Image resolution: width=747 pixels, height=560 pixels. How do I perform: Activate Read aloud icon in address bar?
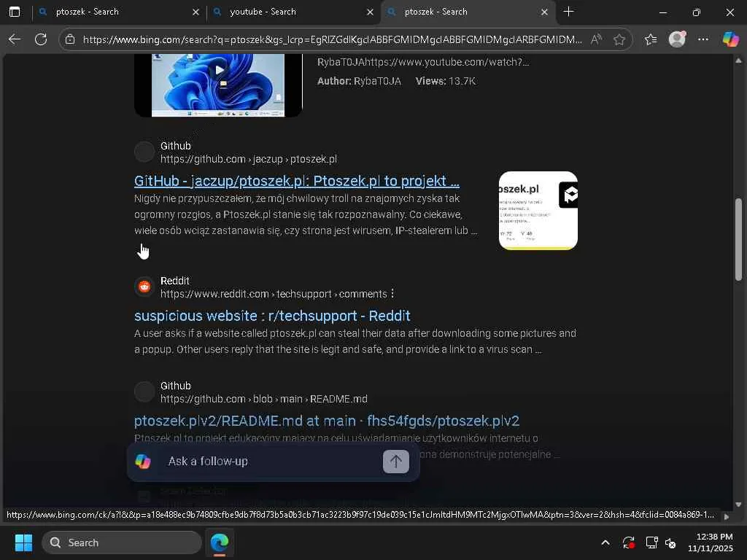[x=596, y=39]
